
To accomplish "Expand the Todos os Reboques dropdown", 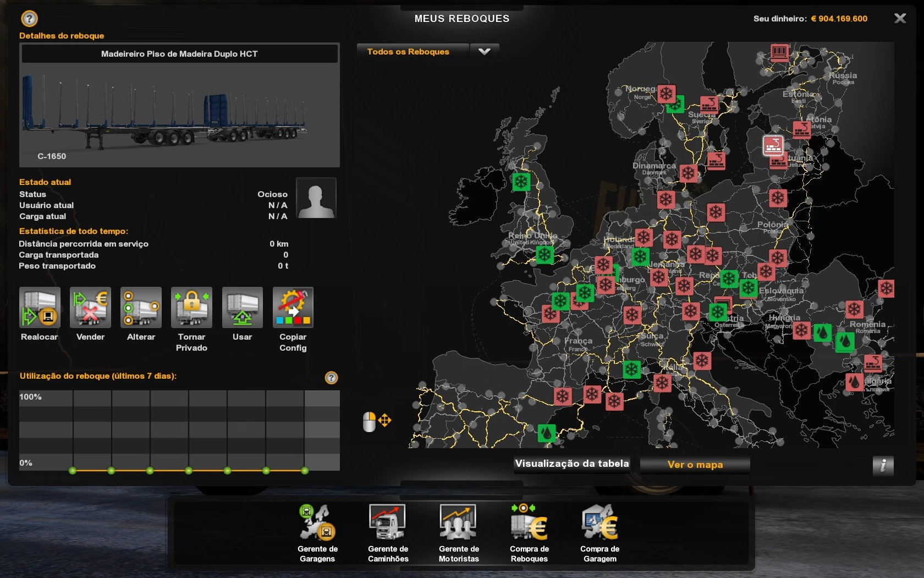I will (484, 52).
